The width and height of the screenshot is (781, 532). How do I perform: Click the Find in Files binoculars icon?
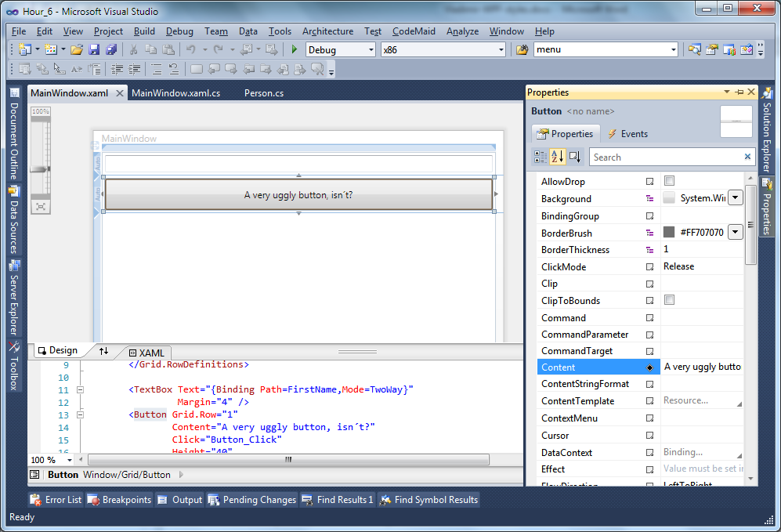pos(522,49)
